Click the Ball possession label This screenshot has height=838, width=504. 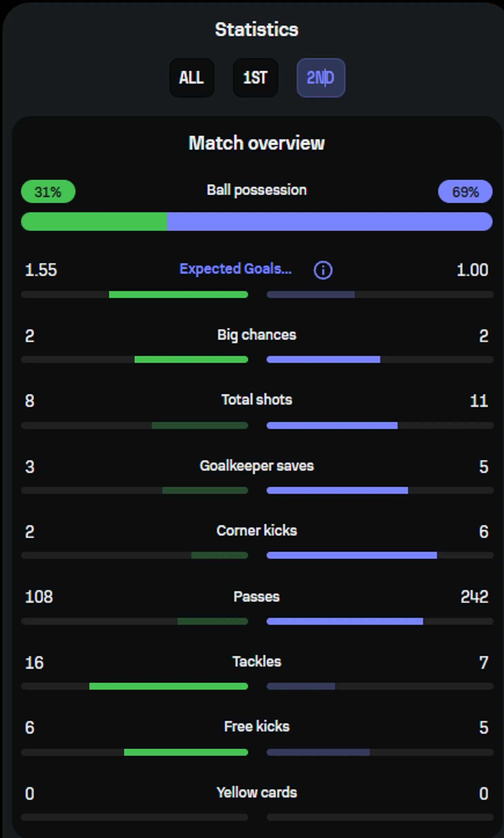[x=256, y=190]
